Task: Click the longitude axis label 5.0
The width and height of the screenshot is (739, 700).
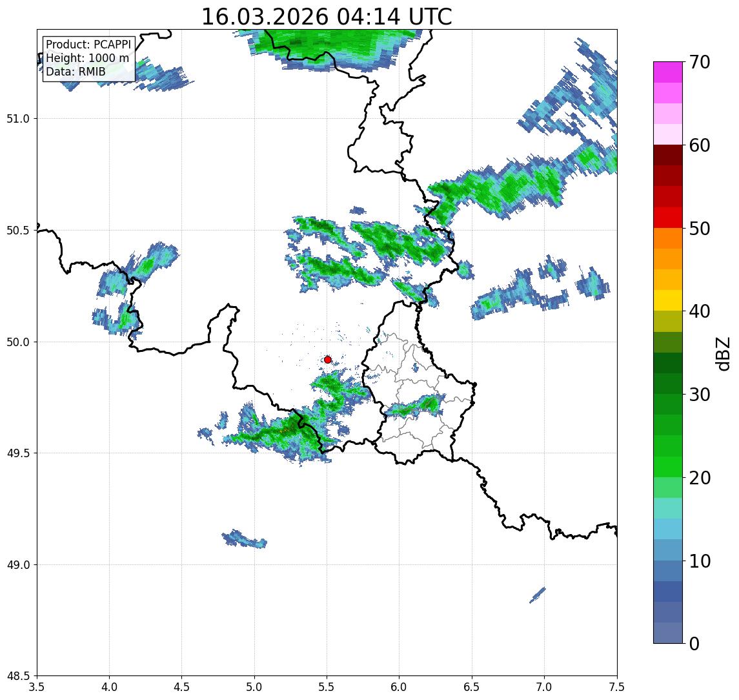Action: (x=254, y=687)
